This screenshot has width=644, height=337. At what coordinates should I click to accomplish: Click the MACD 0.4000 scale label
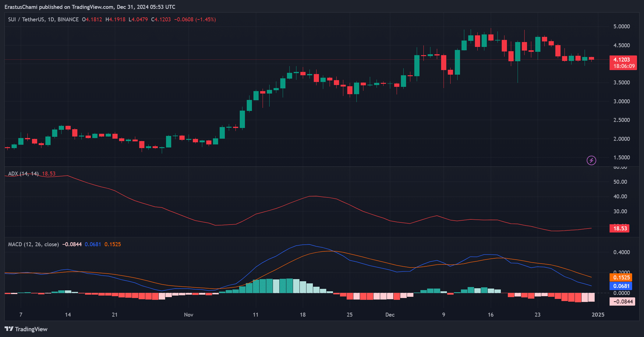click(621, 252)
